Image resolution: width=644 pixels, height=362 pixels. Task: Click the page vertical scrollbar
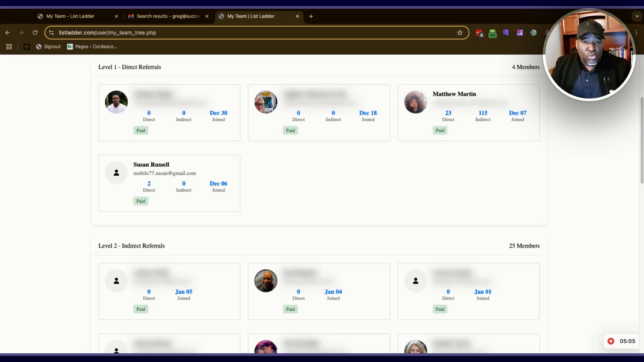point(642,141)
